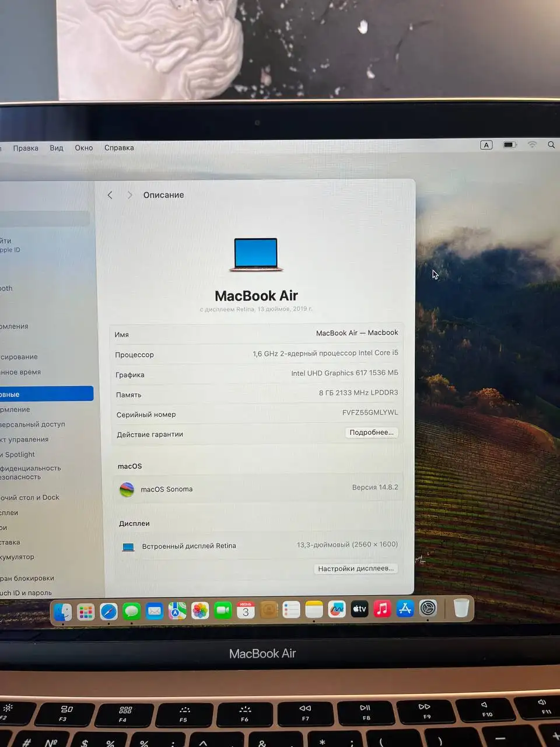The image size is (560, 747).
Task: Open Launchpad in the Dock
Action: 86,612
